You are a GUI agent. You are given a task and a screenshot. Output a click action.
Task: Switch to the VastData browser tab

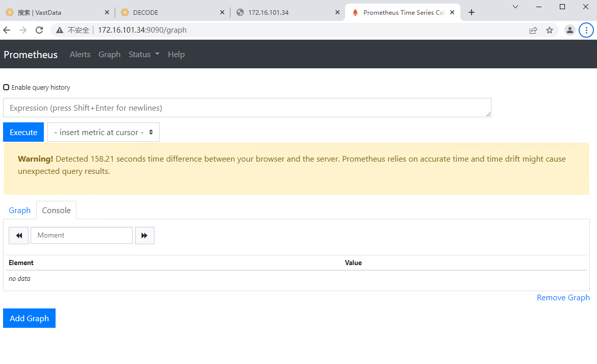pyautogui.click(x=58, y=12)
